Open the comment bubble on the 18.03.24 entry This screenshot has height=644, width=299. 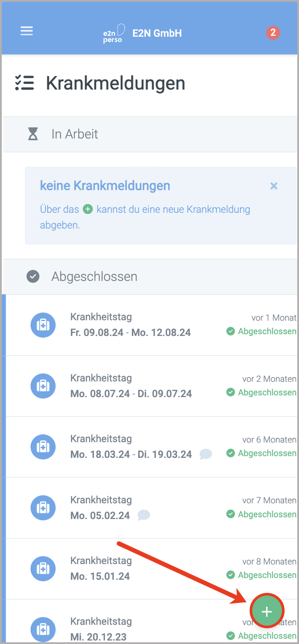[x=205, y=454]
